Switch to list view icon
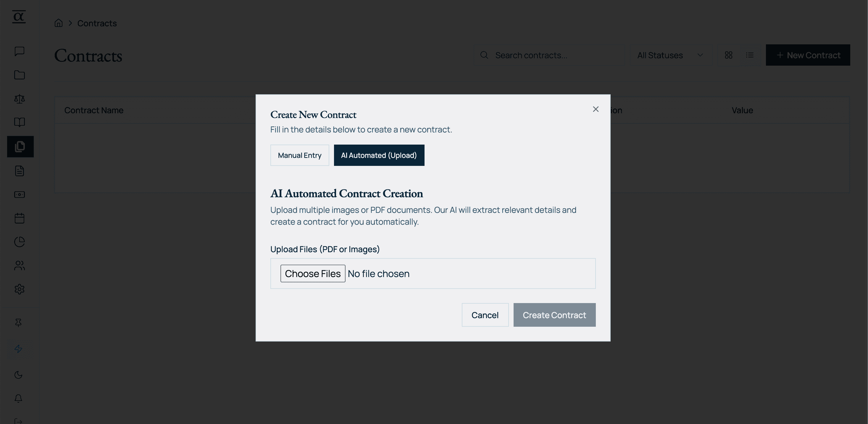The height and width of the screenshot is (424, 868). 750,55
